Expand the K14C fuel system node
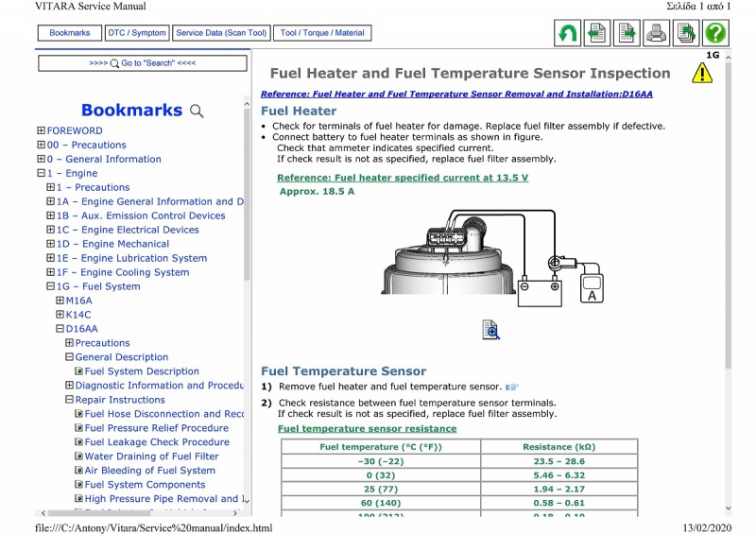 [x=60, y=314]
